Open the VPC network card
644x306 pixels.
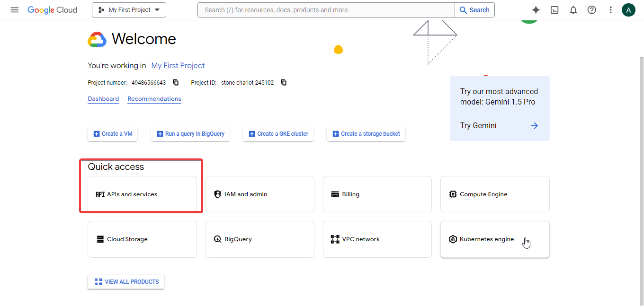[x=377, y=239]
